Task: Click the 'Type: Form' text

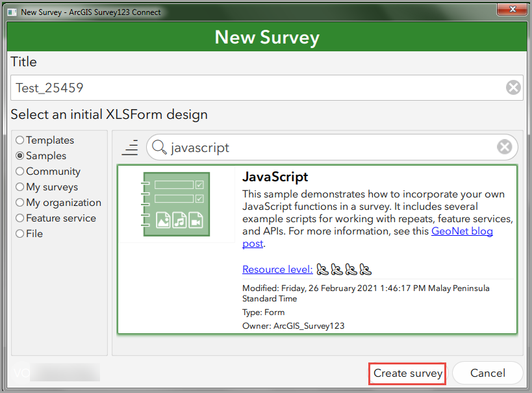Action: click(263, 312)
